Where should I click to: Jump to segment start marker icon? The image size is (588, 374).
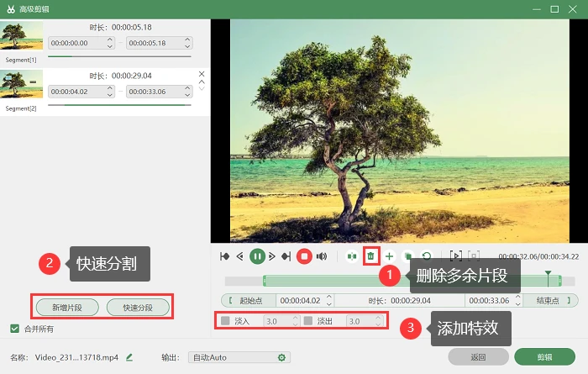(224, 256)
